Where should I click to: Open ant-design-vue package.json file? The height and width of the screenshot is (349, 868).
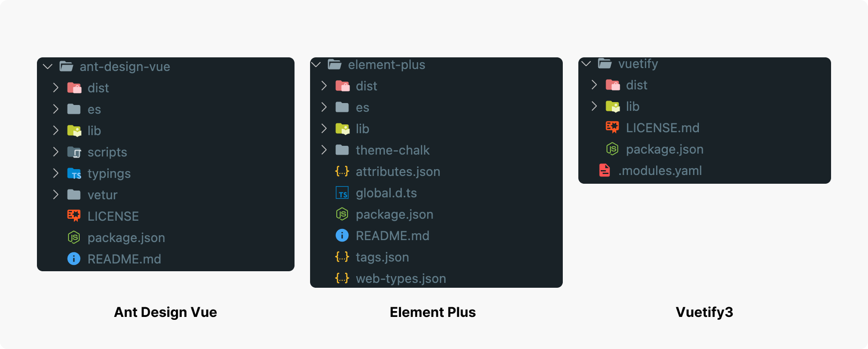(126, 238)
